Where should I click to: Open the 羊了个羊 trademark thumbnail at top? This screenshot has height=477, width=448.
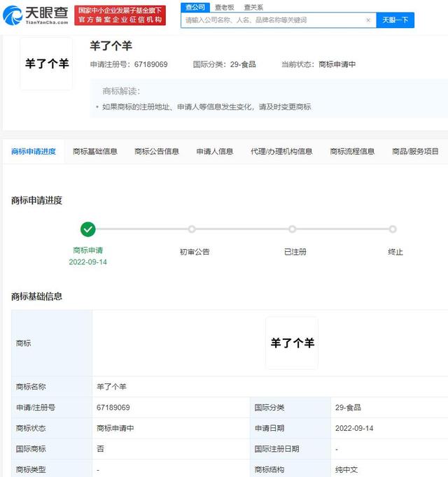click(46, 64)
